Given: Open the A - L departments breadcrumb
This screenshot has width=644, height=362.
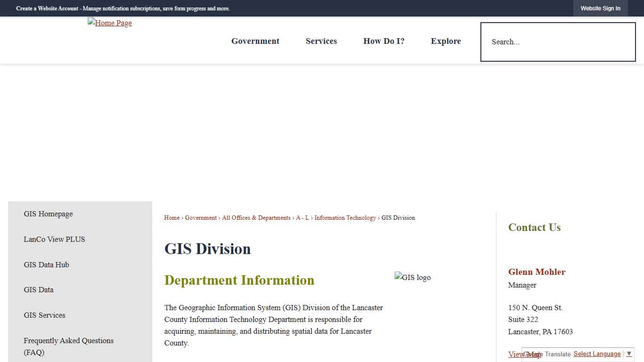Looking at the screenshot, I should point(302,218).
